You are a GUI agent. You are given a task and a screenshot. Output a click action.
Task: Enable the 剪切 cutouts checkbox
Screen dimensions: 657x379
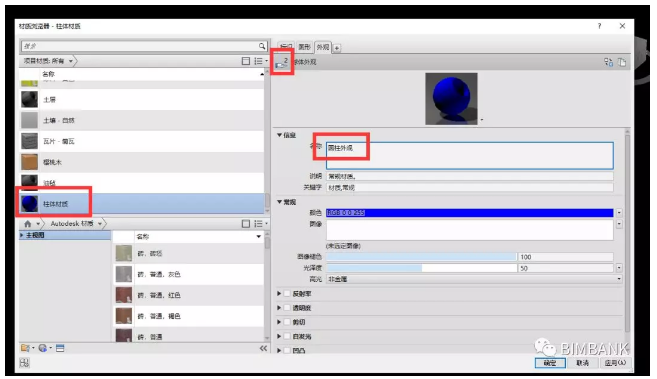(x=287, y=322)
